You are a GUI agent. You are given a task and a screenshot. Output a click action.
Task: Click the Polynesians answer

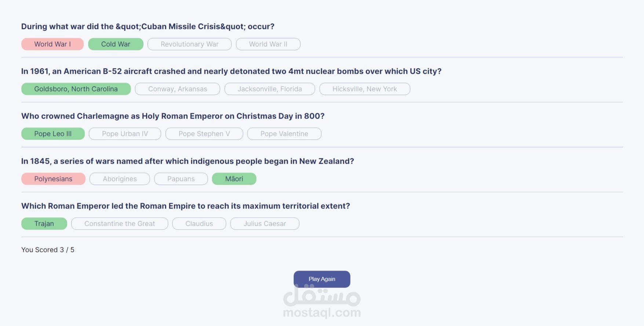(x=53, y=179)
